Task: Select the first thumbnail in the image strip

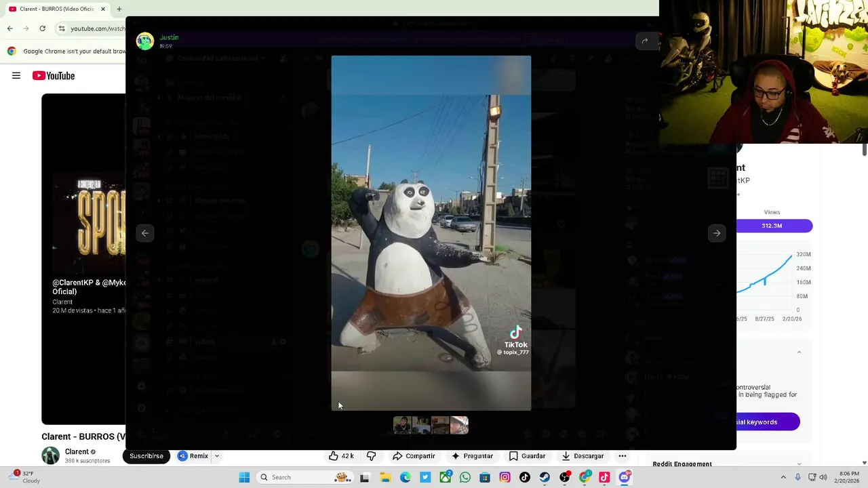Action: (x=402, y=425)
